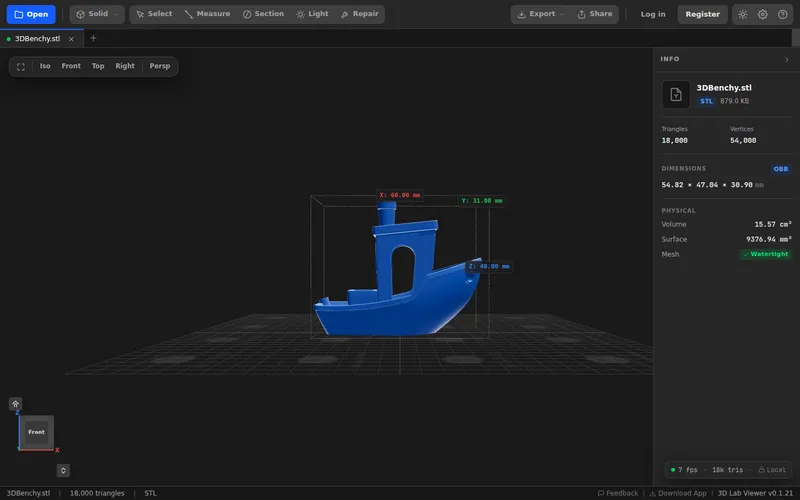Click the Volume value 15.57 cm³
Screen dimensions: 800x500
click(x=773, y=224)
